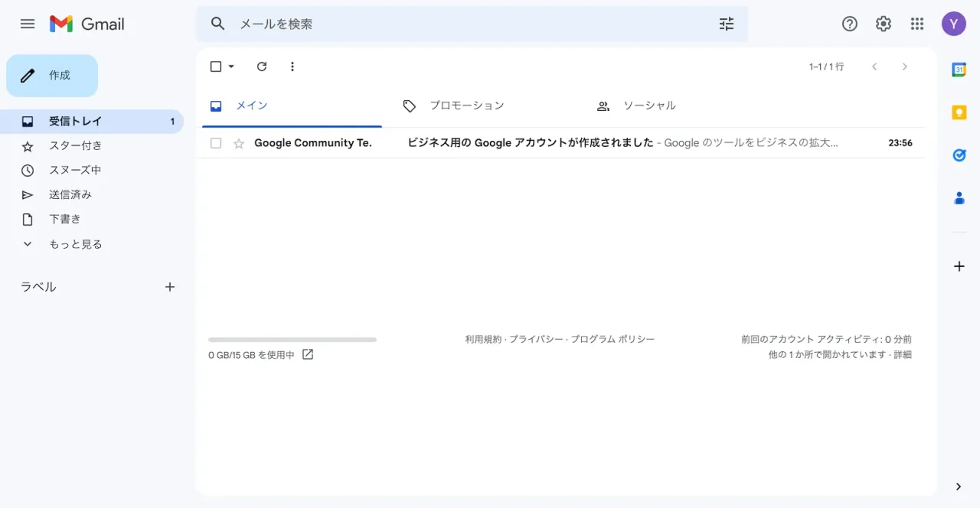Open Gmail settings gear
Image resolution: width=980 pixels, height=508 pixels.
pos(883,24)
